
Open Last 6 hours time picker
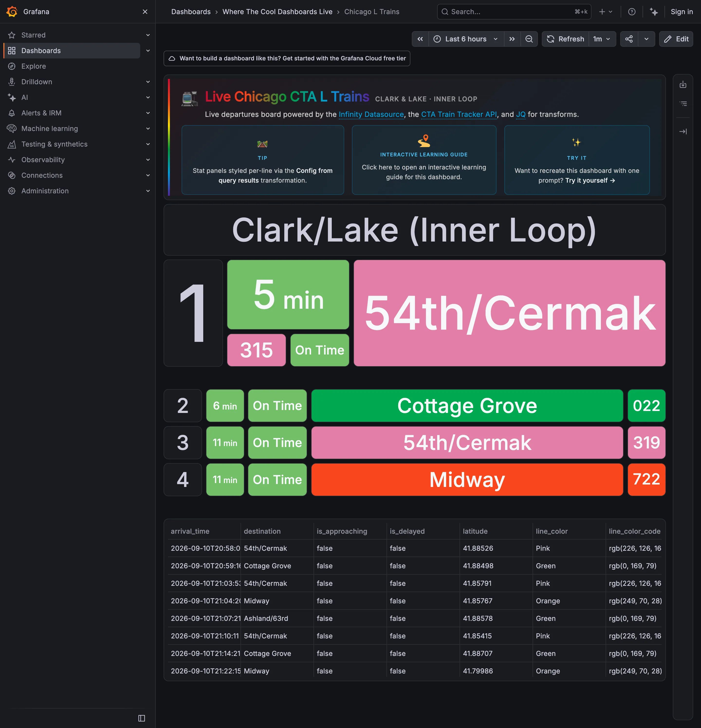(x=466, y=39)
